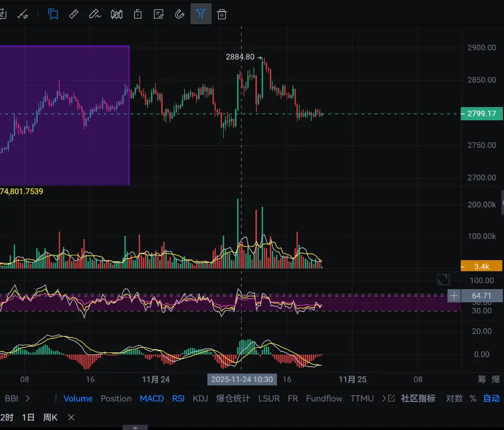Click the RSI value label 64.71
Image resolution: width=504 pixels, height=430 pixels.
pos(481,295)
